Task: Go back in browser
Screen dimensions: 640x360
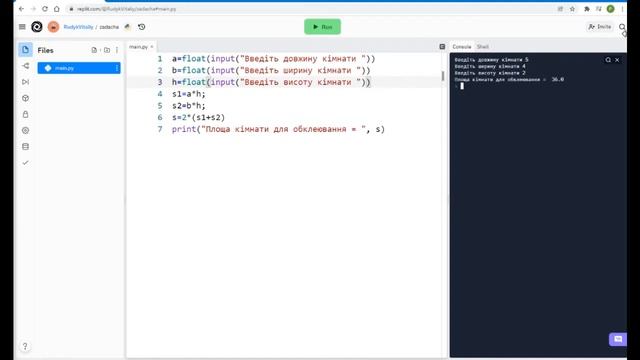Action: 21,9
